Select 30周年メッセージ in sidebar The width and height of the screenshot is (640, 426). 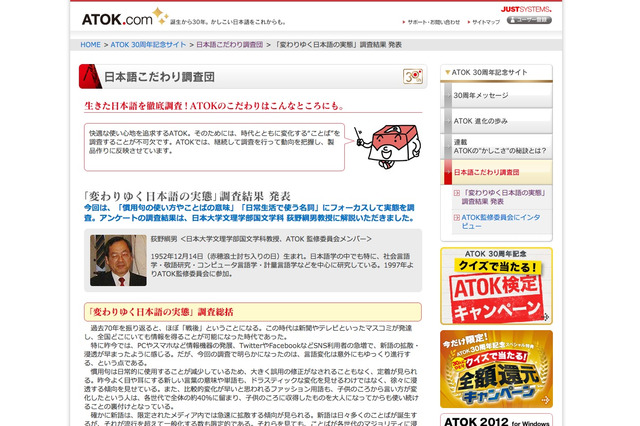tap(496, 95)
